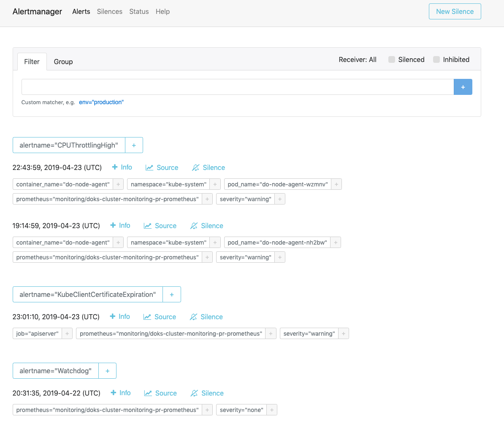
Task: Add pod_name do-node-agent-nh2bw label to filter
Action: [336, 242]
